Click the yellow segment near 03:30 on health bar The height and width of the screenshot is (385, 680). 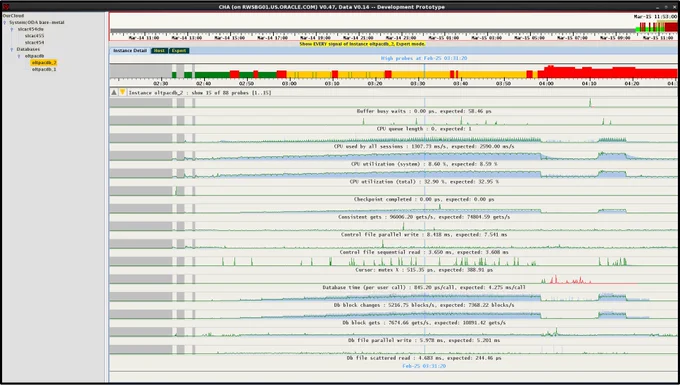pyautogui.click(x=421, y=75)
